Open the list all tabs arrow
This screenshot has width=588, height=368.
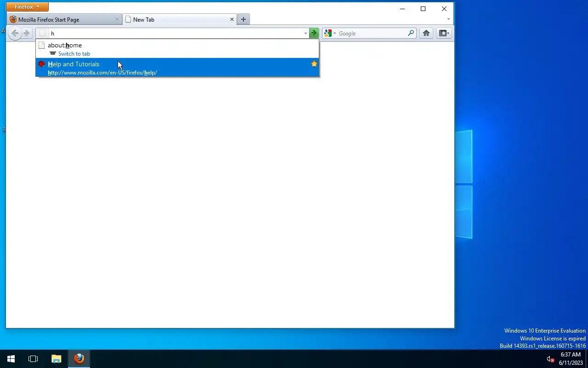(x=448, y=19)
